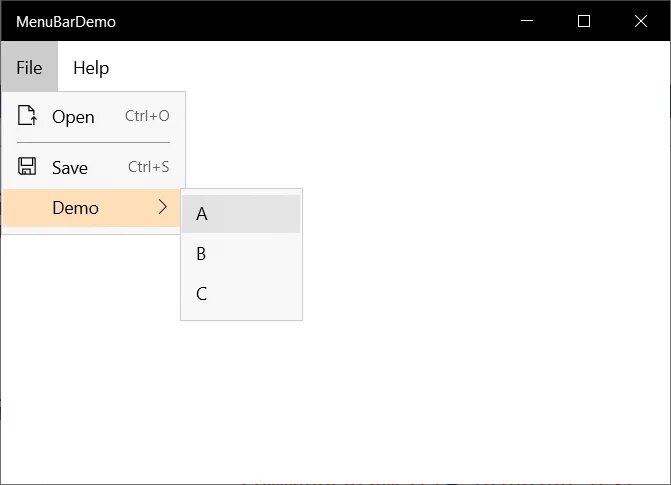Click the MenuBarDemo window title text
Viewport: 671px width, 485px height.
point(66,21)
